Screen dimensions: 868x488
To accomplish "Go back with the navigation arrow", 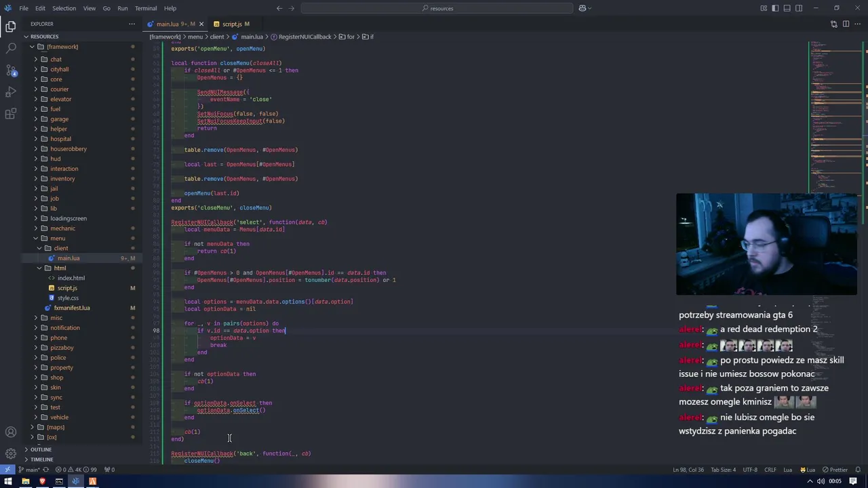I will (x=279, y=8).
